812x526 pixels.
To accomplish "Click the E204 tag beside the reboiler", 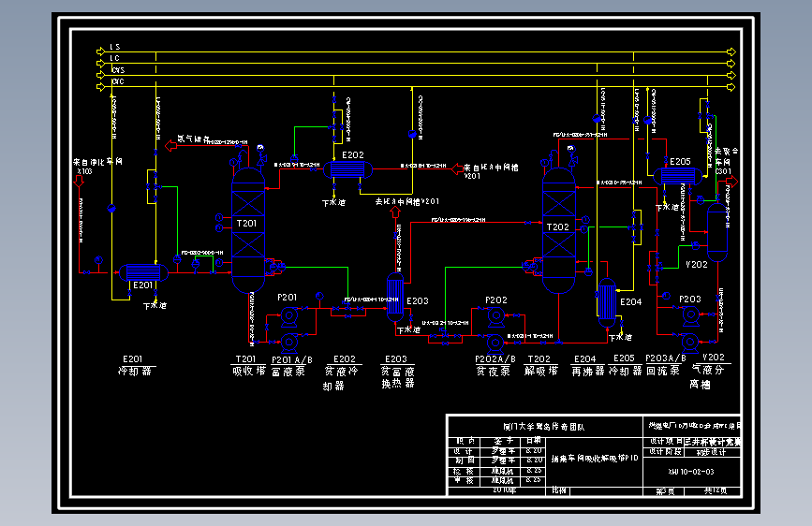I will click(x=630, y=301).
